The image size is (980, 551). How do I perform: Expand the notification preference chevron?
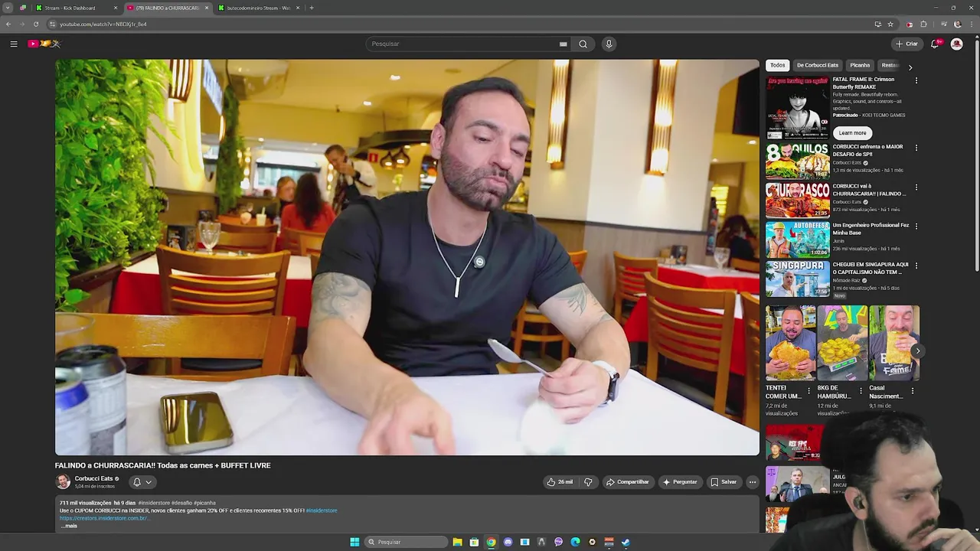click(x=149, y=482)
